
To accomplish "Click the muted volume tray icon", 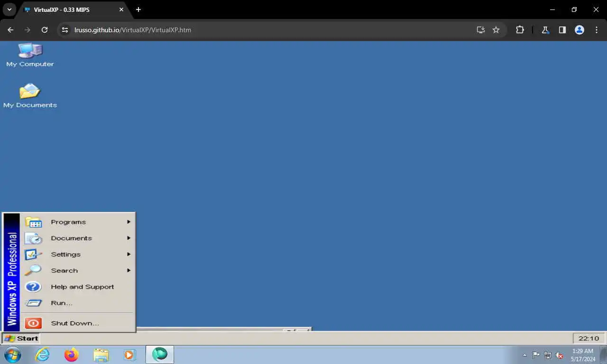I will click(560, 355).
